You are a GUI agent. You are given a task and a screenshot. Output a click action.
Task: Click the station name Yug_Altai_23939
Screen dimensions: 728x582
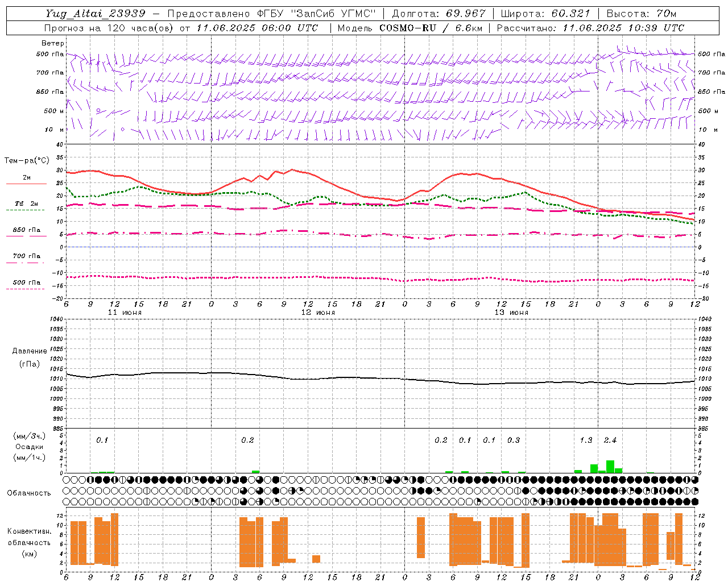(x=96, y=14)
